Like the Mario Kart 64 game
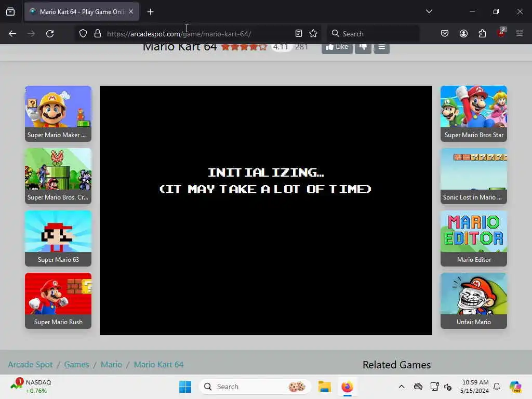 pos(337,47)
